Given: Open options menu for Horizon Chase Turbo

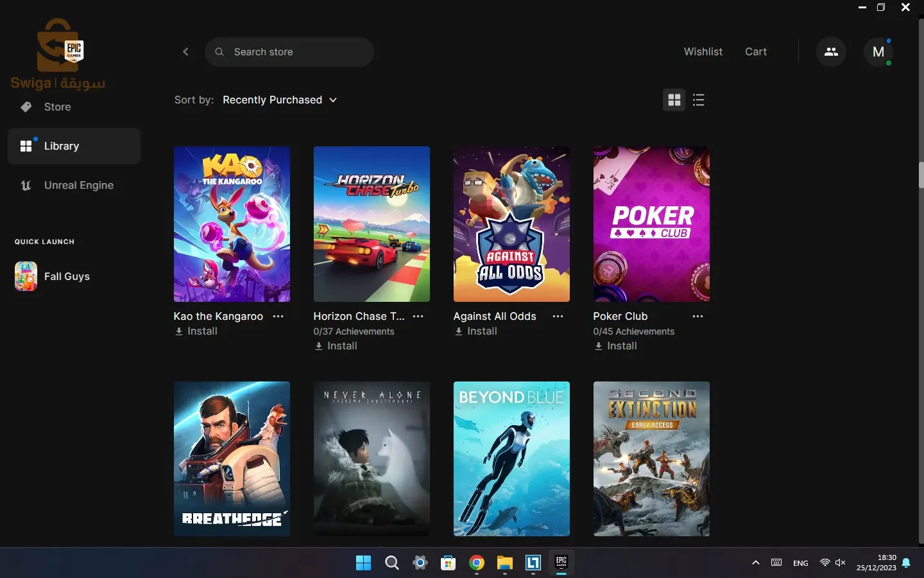Looking at the screenshot, I should 418,317.
